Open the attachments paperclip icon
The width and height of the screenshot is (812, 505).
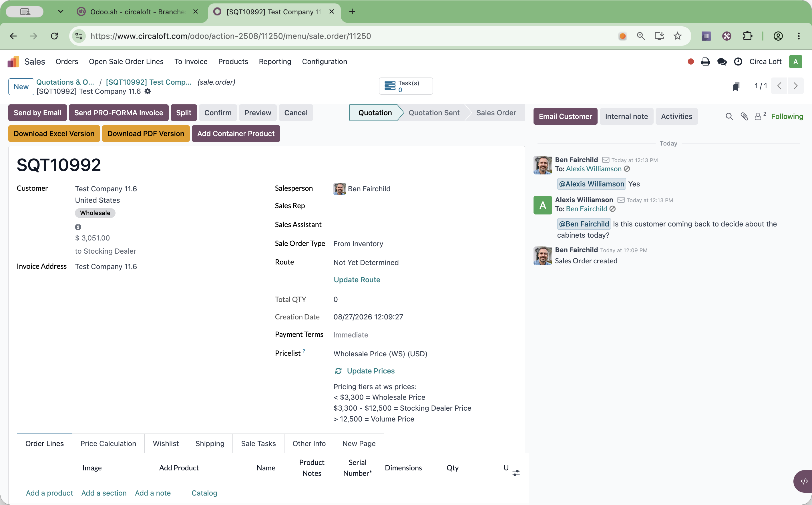pyautogui.click(x=744, y=116)
